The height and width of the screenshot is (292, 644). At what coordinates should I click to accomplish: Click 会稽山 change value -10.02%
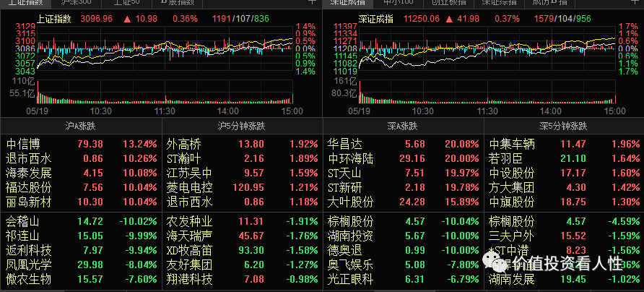pos(138,222)
